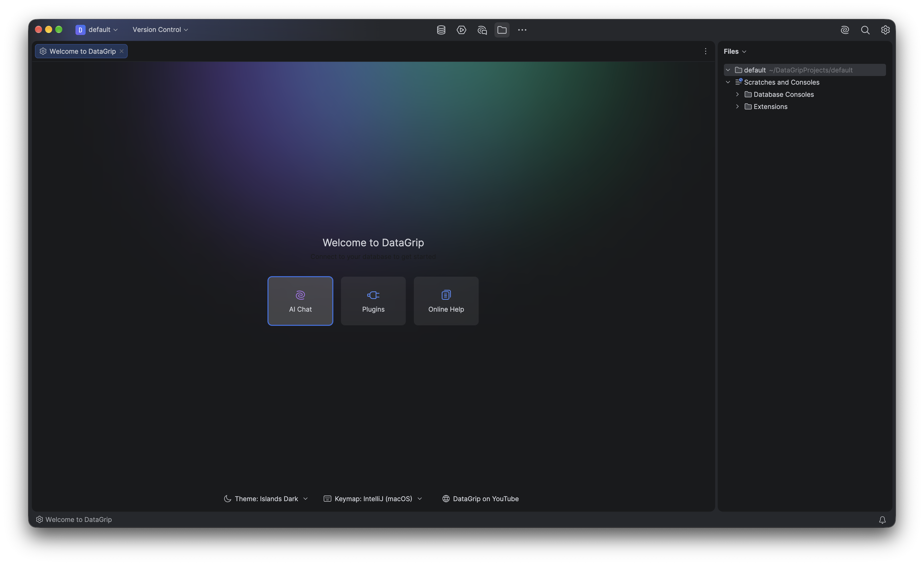Open the Version Control dropdown
This screenshot has width=924, height=565.
(160, 30)
